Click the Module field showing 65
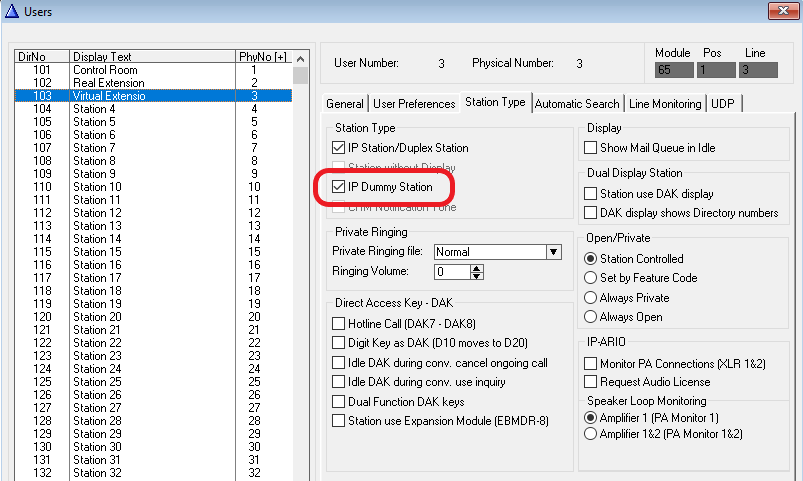Viewport: 803px width, 481px height. (674, 70)
